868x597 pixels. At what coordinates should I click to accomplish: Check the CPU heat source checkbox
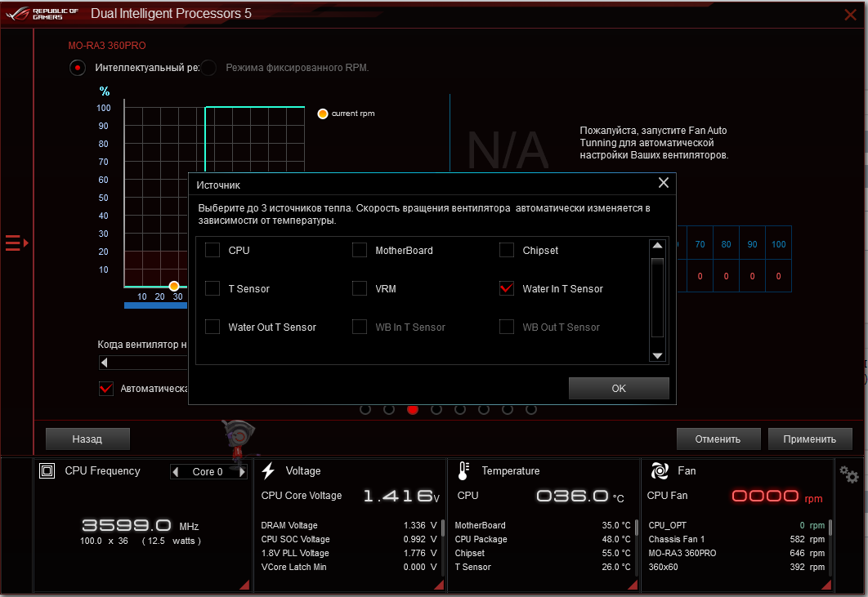[x=213, y=250]
